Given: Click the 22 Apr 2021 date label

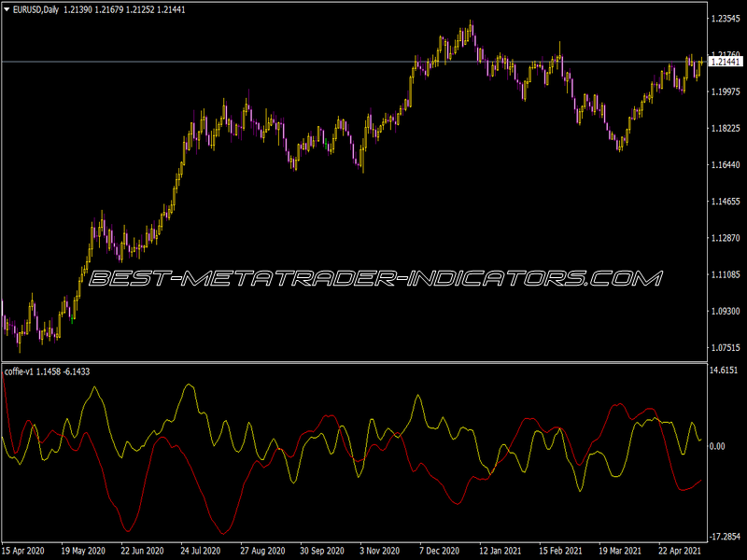Looking at the screenshot, I should click(x=680, y=551).
